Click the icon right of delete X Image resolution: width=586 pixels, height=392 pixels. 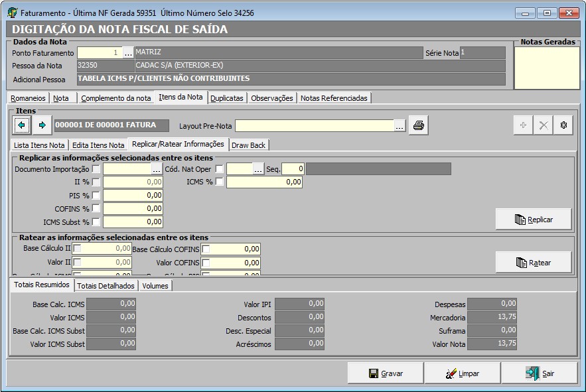(x=564, y=125)
